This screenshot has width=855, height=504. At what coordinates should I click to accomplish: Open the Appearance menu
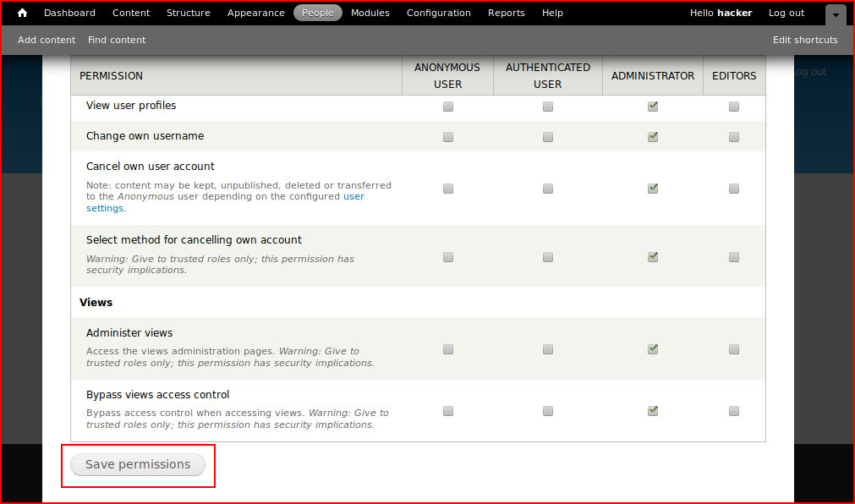(255, 13)
